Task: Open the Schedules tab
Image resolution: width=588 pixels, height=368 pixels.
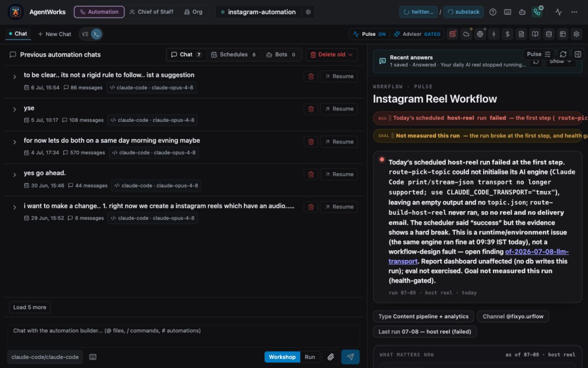Action: click(x=233, y=55)
